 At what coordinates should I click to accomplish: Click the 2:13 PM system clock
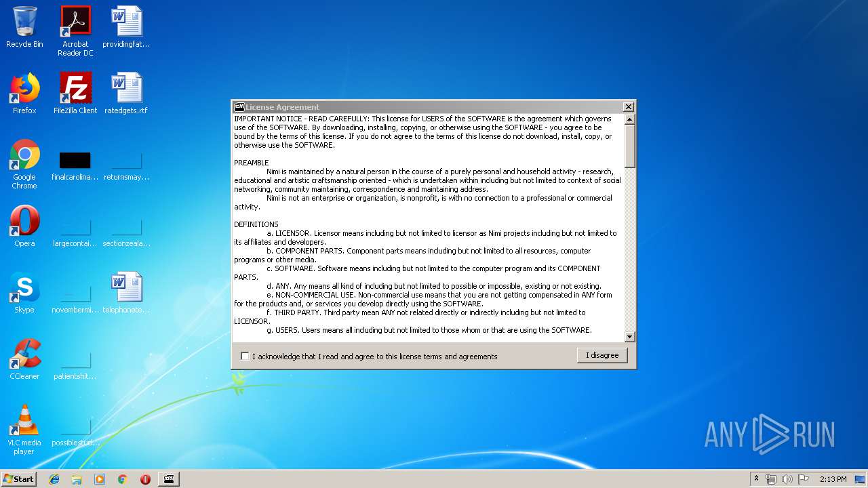click(x=833, y=479)
